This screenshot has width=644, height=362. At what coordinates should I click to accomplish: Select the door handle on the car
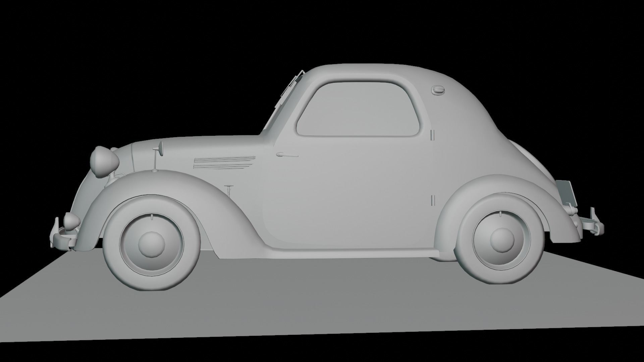[x=287, y=155]
